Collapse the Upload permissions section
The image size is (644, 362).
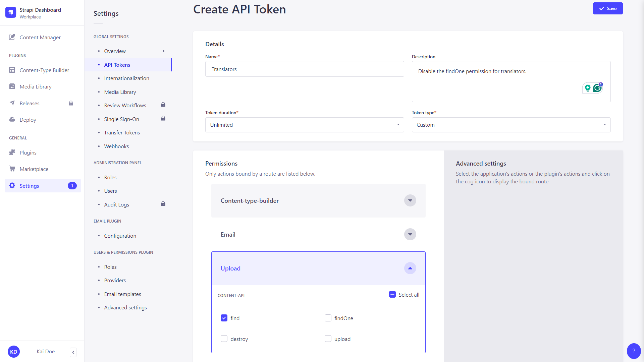click(410, 268)
